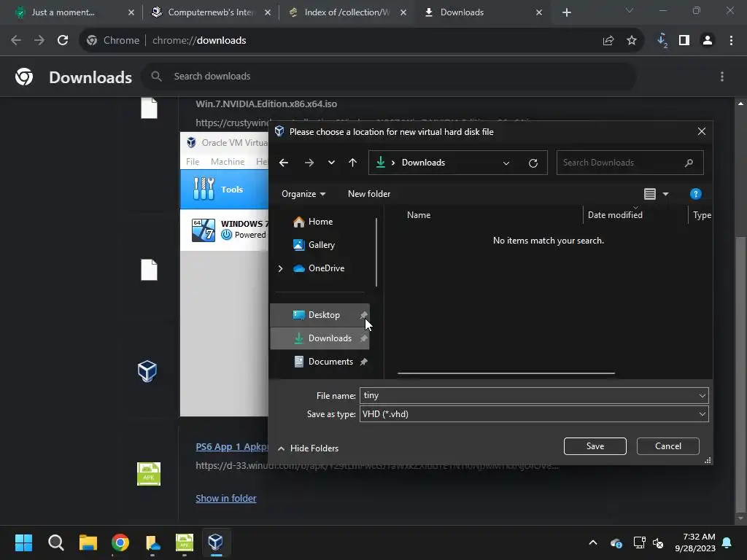Open Chrome from taskbar

coord(120,542)
